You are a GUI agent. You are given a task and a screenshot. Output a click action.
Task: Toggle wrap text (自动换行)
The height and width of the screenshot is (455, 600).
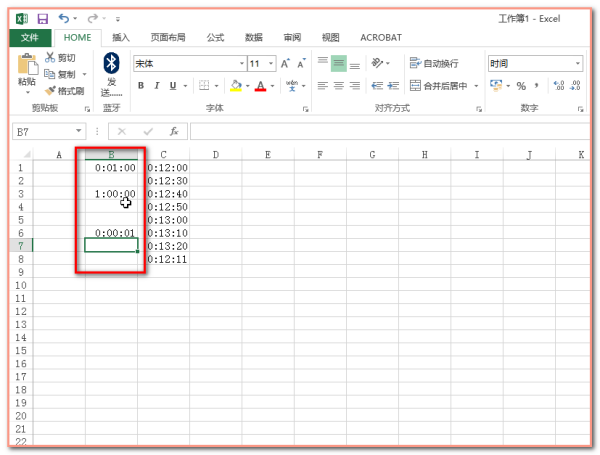pos(440,63)
